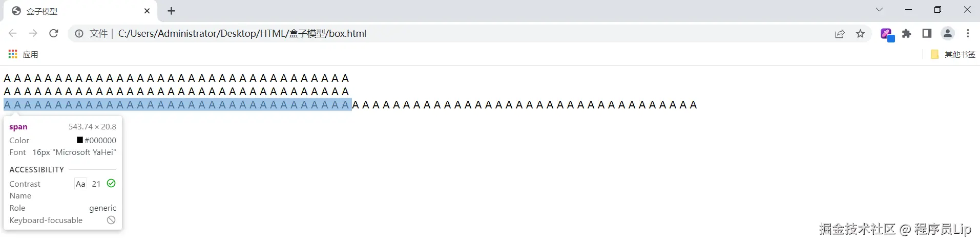Bookmark this page with the star icon
980x245 pixels.
[x=860, y=34]
